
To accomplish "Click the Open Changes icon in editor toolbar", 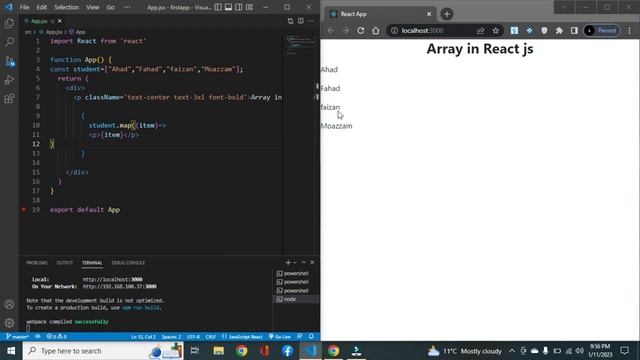I will 290,21.
